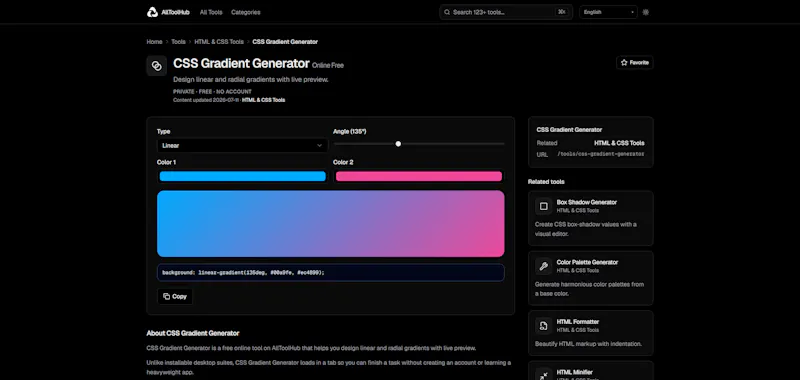Go to Home breadcrumb

point(154,42)
